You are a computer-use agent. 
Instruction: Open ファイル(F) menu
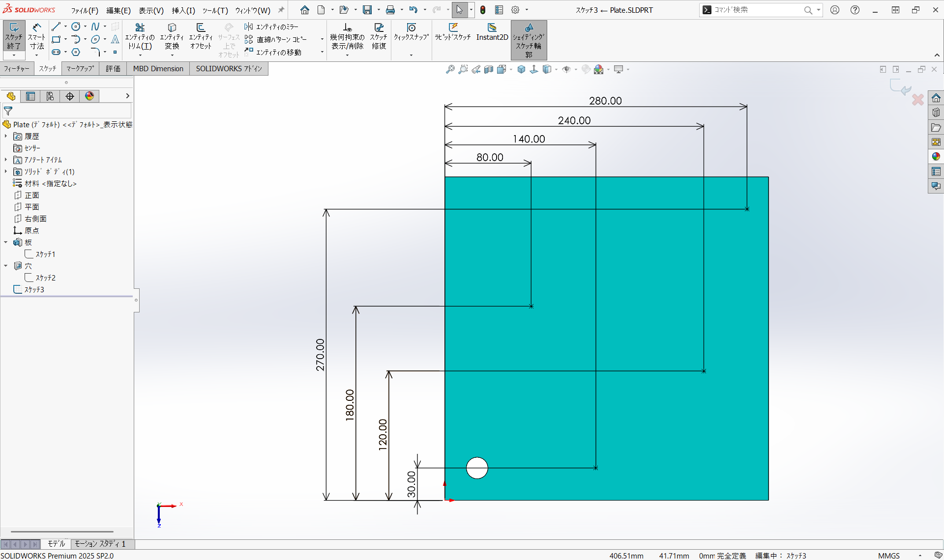tap(85, 10)
